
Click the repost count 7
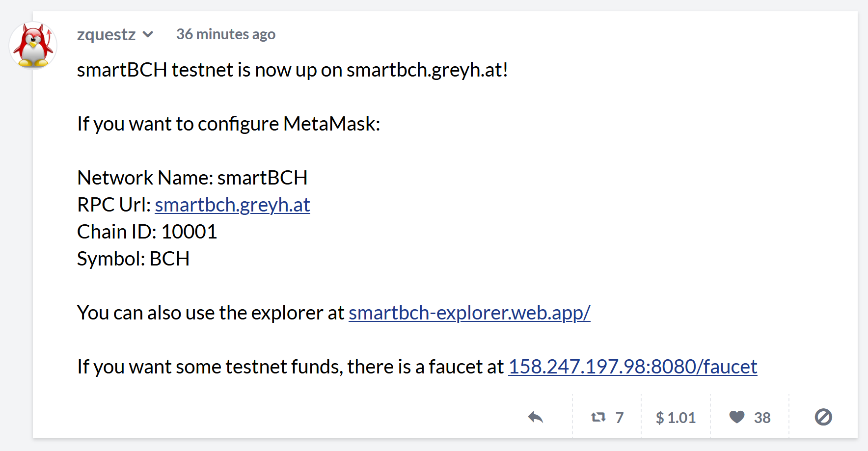[620, 418]
